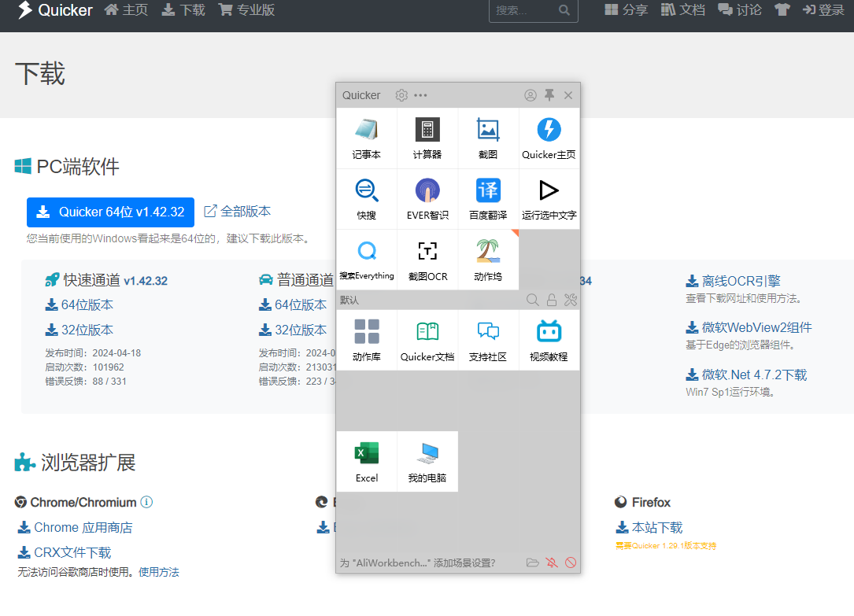This screenshot has width=854, height=616.
Task: Click the folder icon in panel footer
Action: [533, 563]
